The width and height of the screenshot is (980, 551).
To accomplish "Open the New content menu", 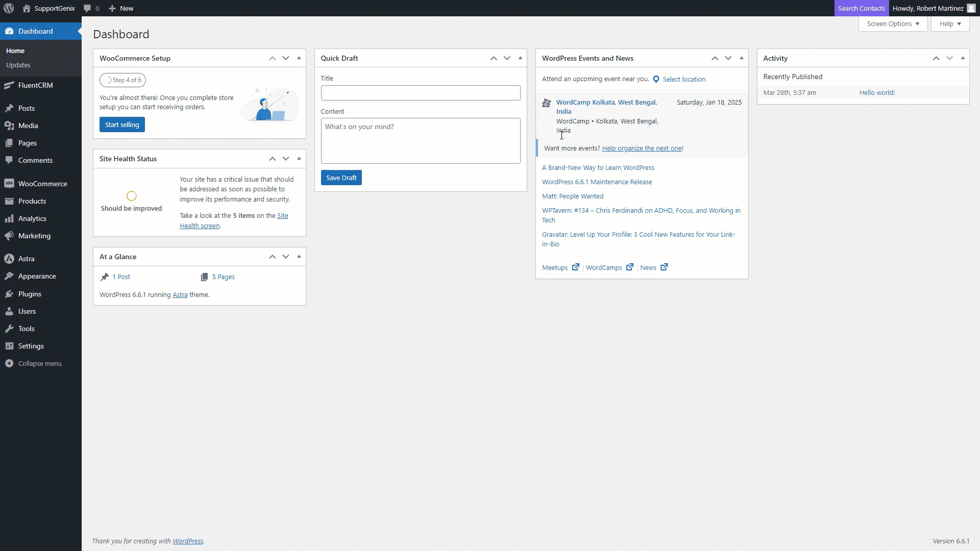I will (x=121, y=8).
